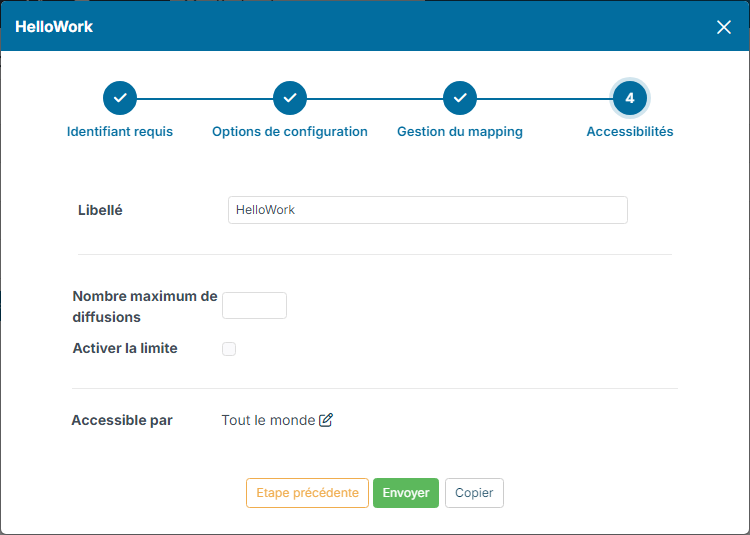Go to the Identifiant requis step circle
The image size is (750, 535).
(120, 98)
